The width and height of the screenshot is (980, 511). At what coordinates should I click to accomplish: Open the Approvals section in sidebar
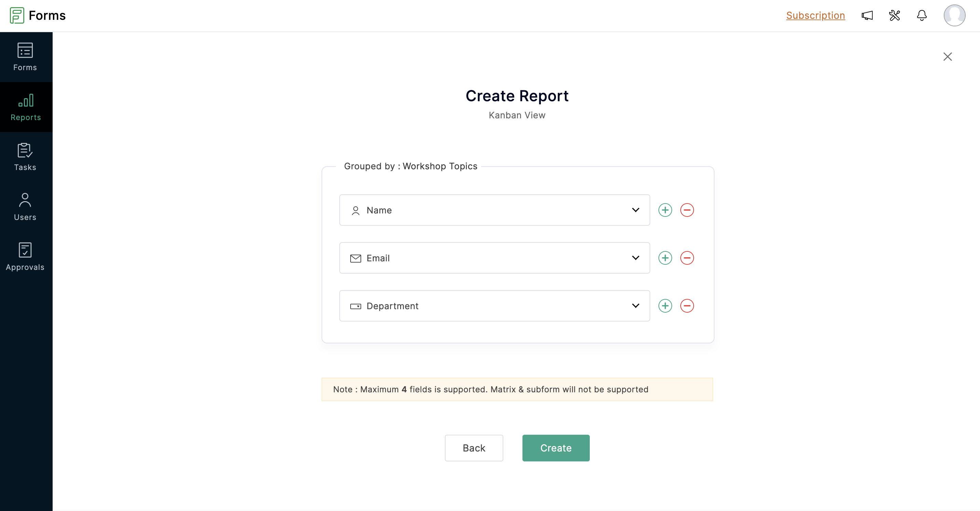[26, 257]
